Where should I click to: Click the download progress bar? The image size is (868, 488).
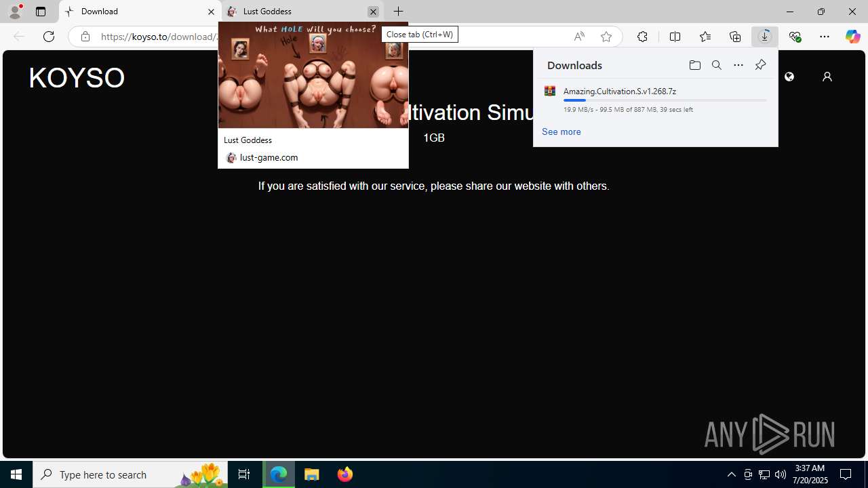[665, 100]
